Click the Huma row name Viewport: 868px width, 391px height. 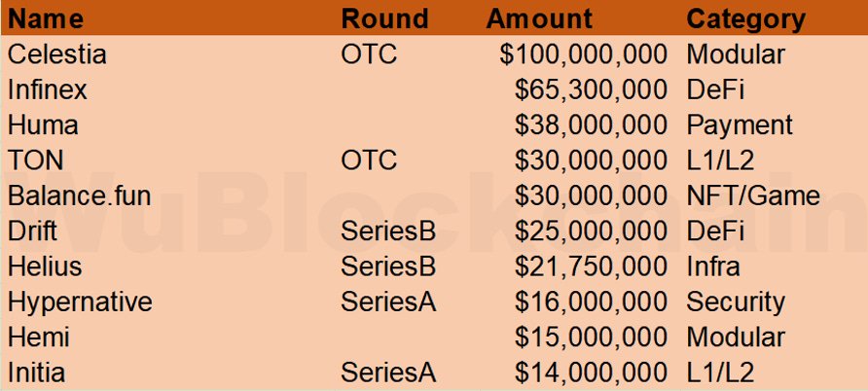click(x=43, y=125)
